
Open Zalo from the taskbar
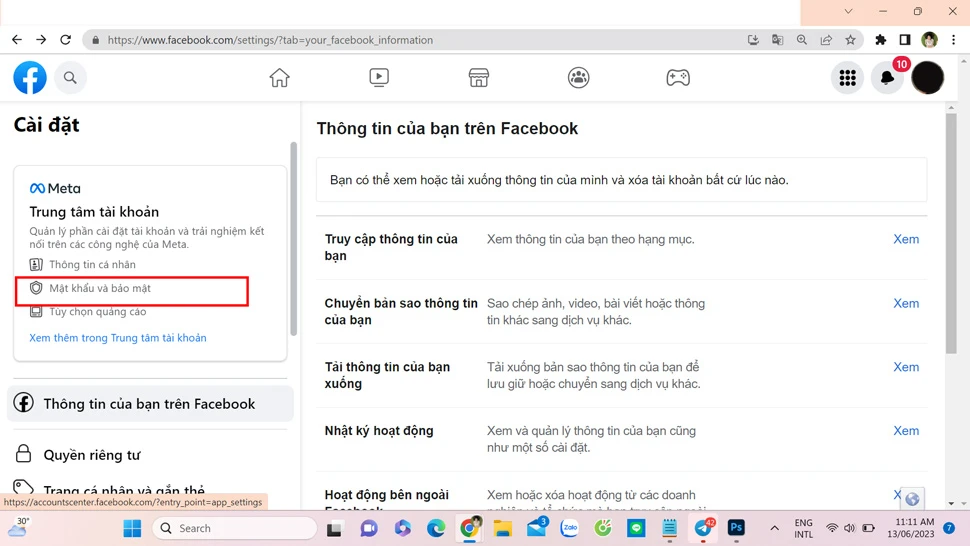tap(569, 528)
